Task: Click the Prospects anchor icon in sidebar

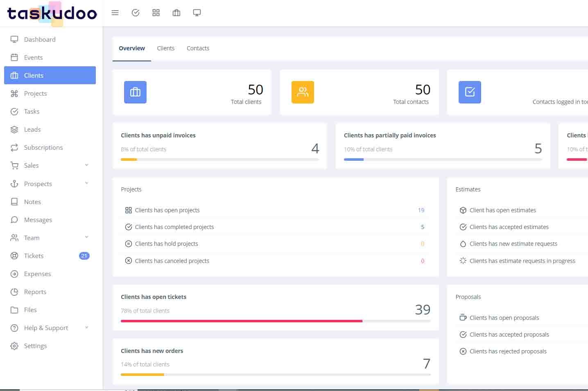Action: click(x=14, y=184)
